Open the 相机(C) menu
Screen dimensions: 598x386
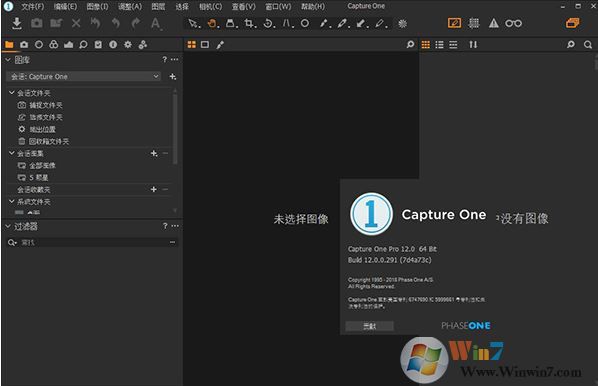tap(210, 6)
